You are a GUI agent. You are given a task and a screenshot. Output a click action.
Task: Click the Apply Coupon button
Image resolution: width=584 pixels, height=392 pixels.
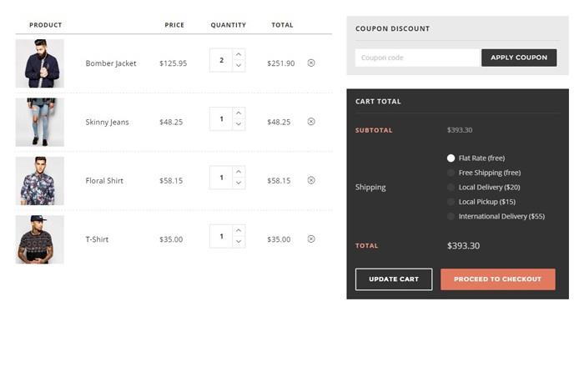[519, 58]
